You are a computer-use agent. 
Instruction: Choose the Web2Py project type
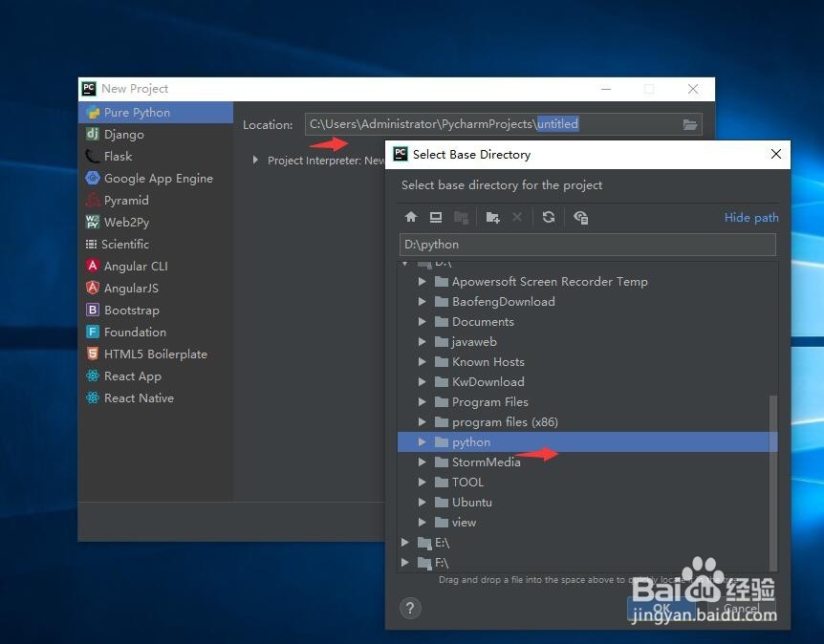click(155, 223)
